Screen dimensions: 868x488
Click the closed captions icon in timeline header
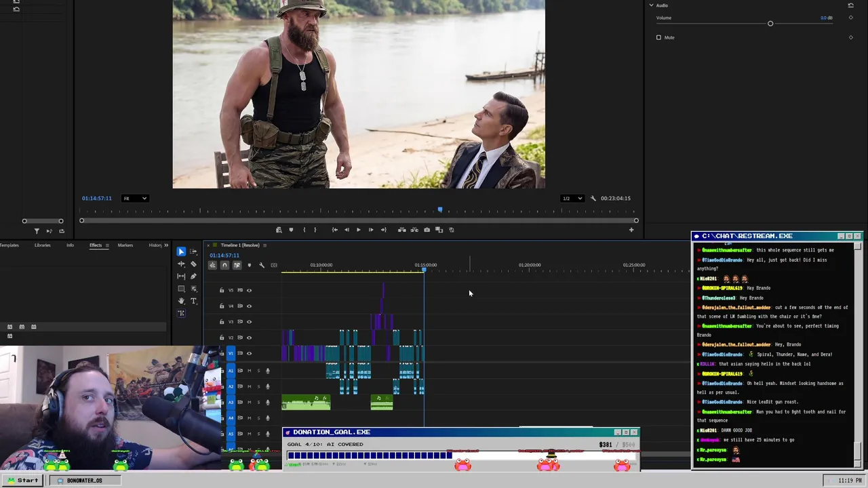click(x=274, y=265)
